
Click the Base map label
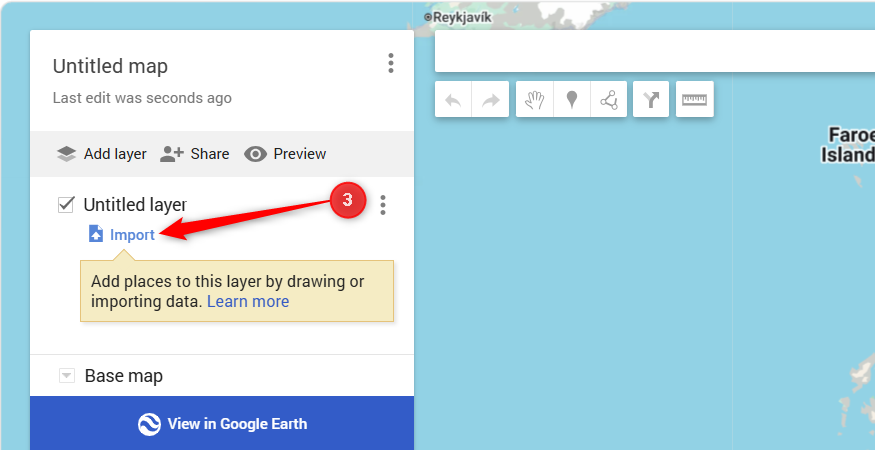point(123,376)
